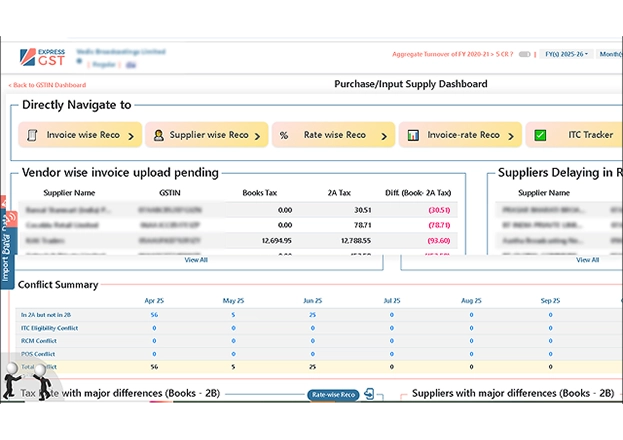
Task: Click the Invoice wise Reco document icon
Action: coord(32,135)
